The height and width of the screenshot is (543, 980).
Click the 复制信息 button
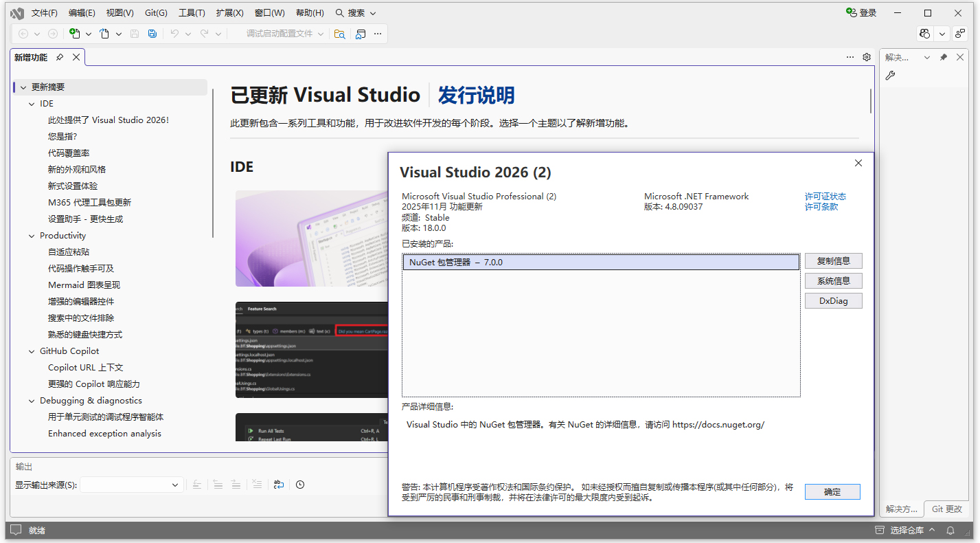click(x=833, y=261)
